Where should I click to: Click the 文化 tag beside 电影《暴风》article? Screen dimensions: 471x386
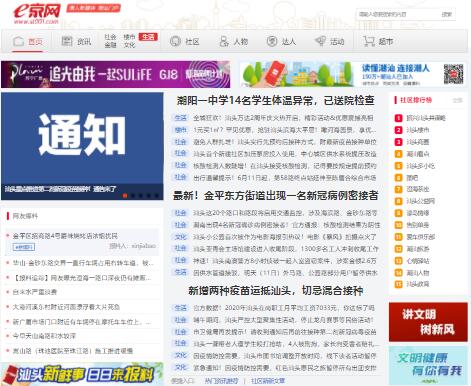tap(180, 237)
